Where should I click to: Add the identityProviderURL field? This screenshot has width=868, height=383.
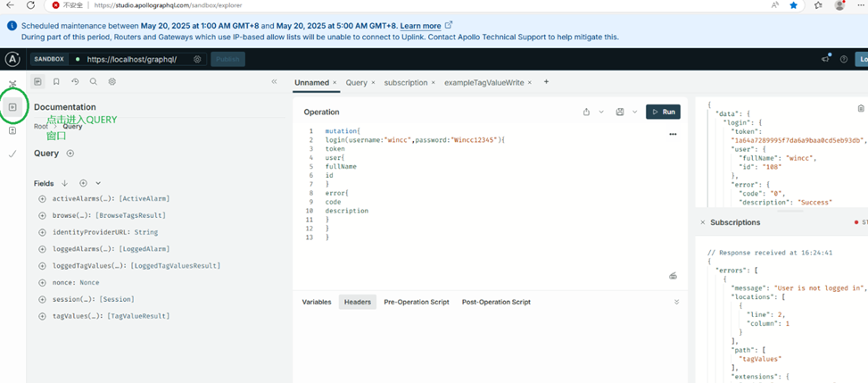(x=42, y=232)
